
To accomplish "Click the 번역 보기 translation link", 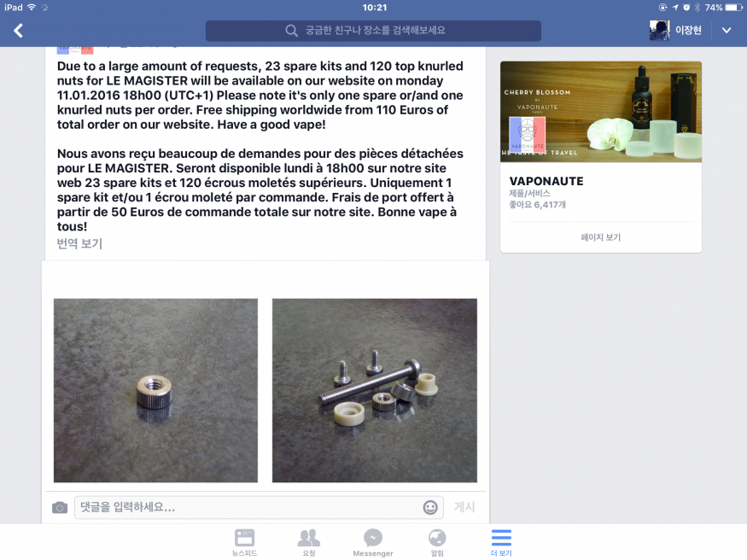I will tap(79, 244).
